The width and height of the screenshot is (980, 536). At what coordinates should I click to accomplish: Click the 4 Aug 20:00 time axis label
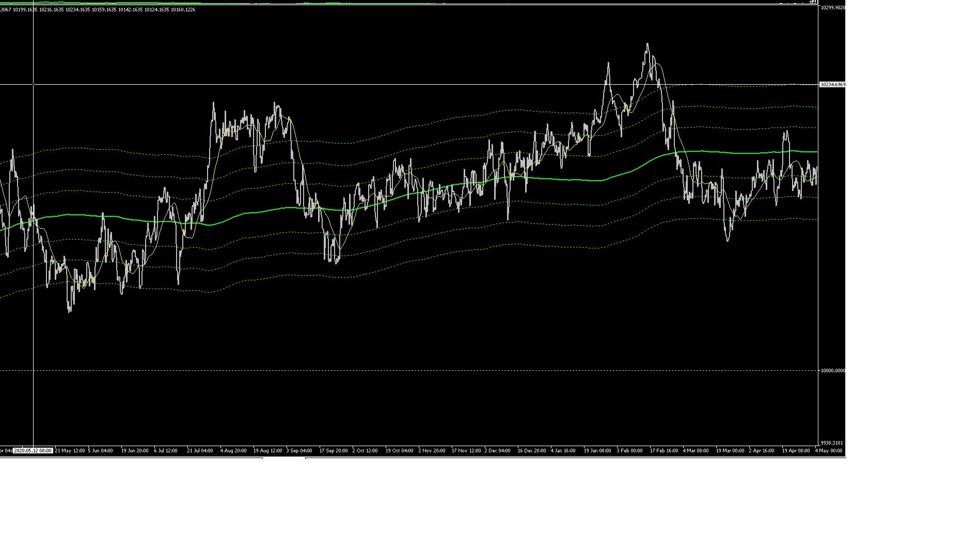tap(233, 450)
